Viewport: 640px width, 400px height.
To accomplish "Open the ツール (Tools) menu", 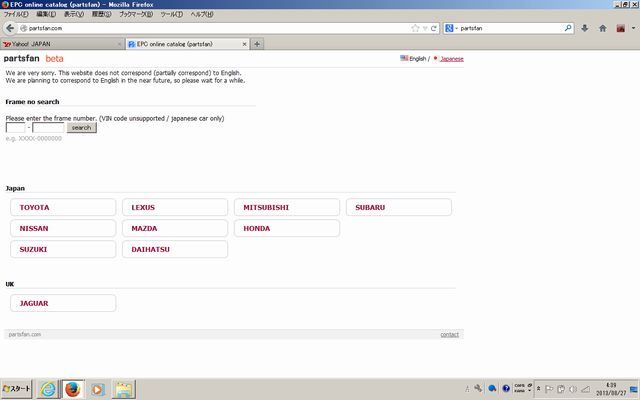I will coord(171,14).
